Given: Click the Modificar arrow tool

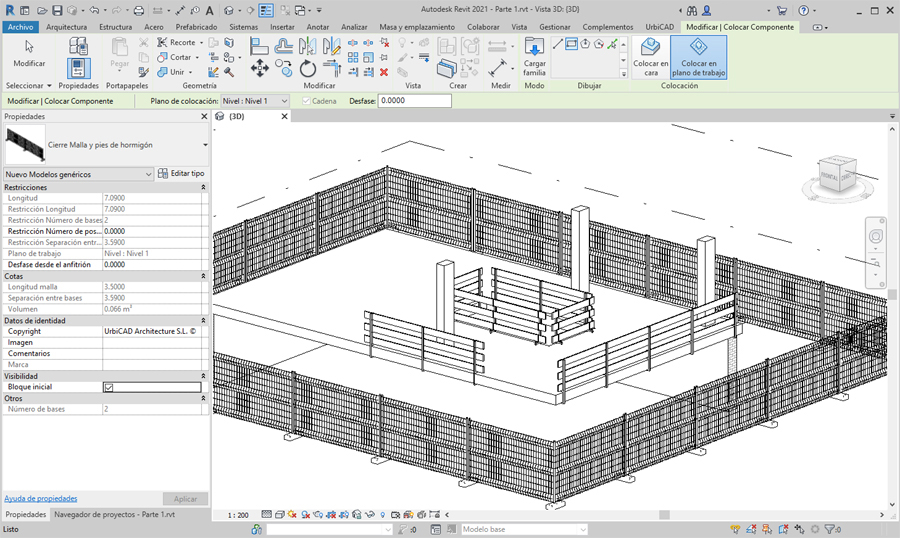Looking at the screenshot, I should click(29, 52).
